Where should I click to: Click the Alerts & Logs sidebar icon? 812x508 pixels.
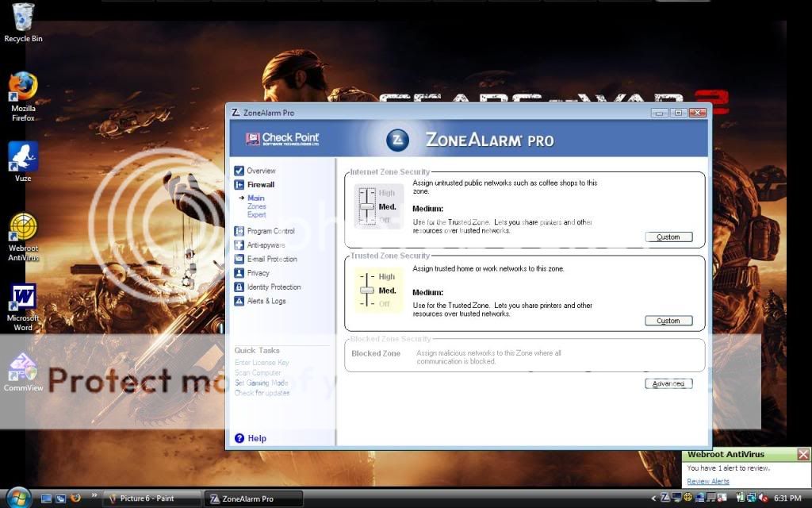(239, 301)
